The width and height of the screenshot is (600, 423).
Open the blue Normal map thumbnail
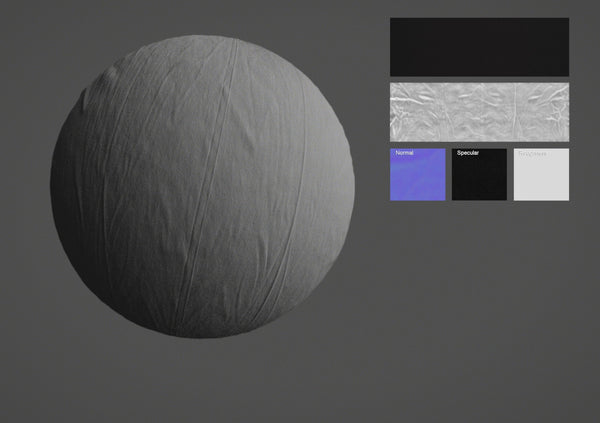418,176
